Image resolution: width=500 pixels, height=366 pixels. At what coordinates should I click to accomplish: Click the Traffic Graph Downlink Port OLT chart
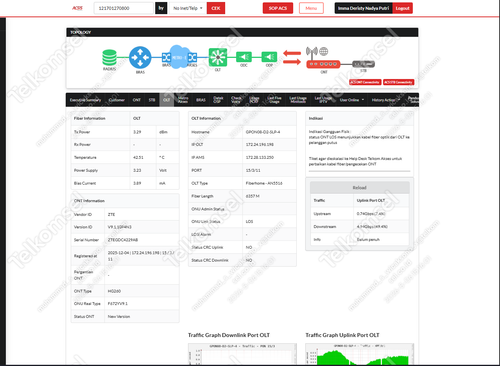coord(242,354)
